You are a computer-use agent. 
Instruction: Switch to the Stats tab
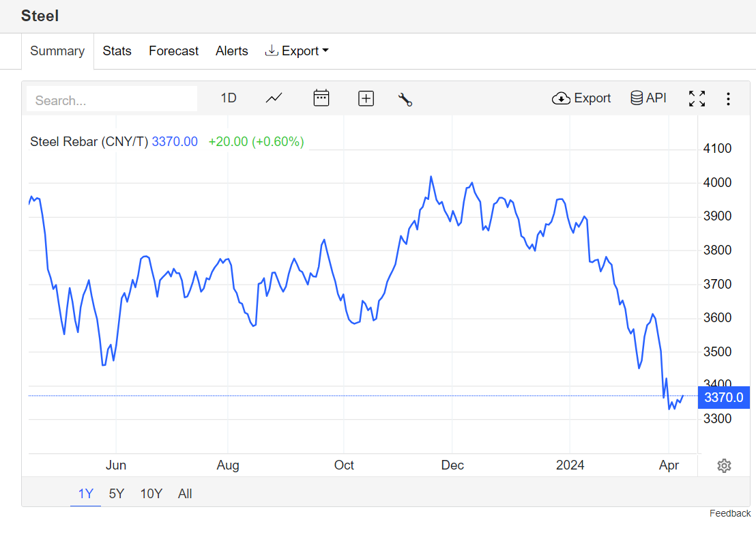117,51
